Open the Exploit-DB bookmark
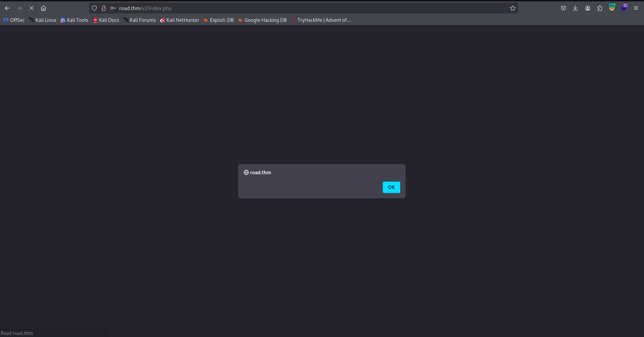Screen dimensions: 644x337 click(x=219, y=20)
